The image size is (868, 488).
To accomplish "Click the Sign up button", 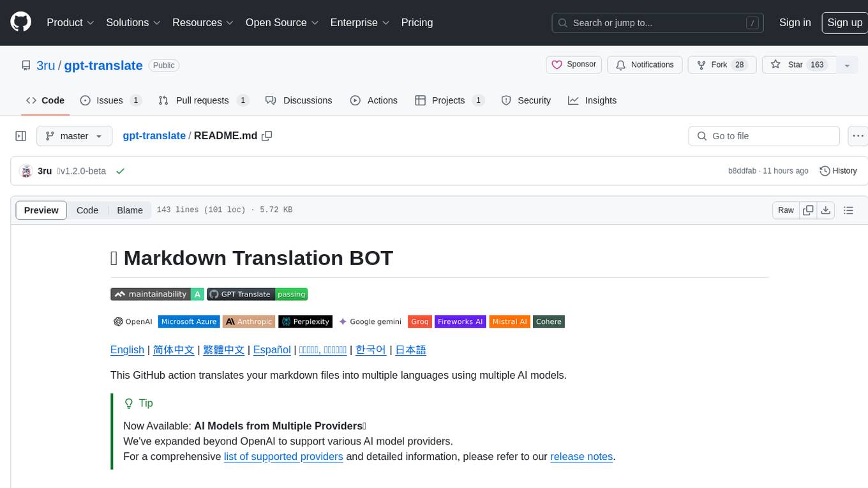I will (x=844, y=22).
